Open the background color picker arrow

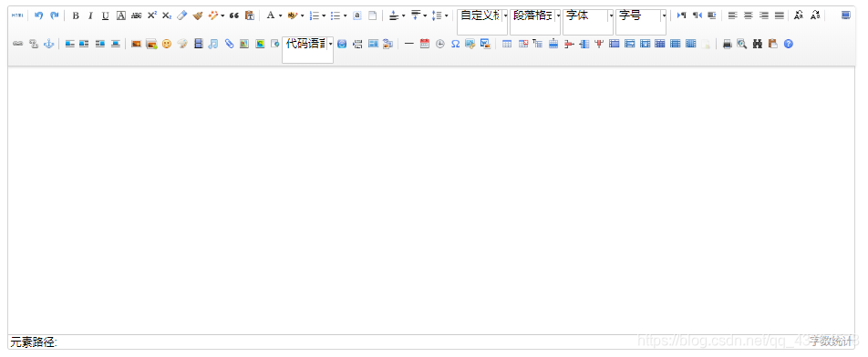pyautogui.click(x=303, y=15)
